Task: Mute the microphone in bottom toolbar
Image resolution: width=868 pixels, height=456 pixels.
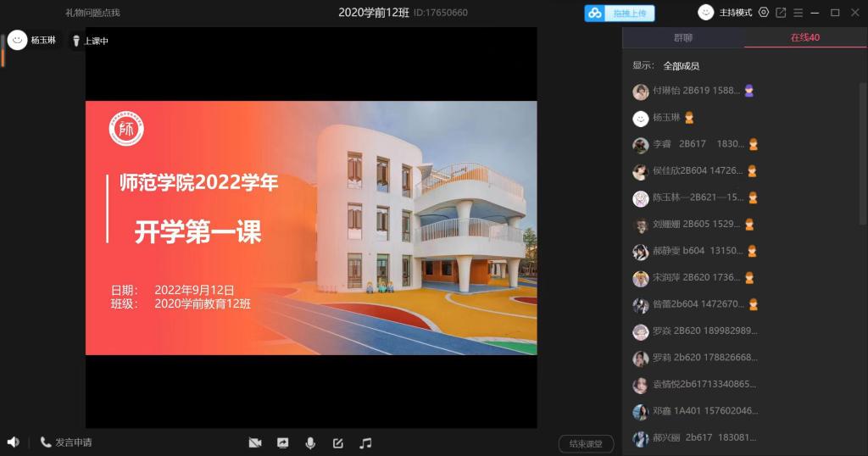Action: pos(310,442)
